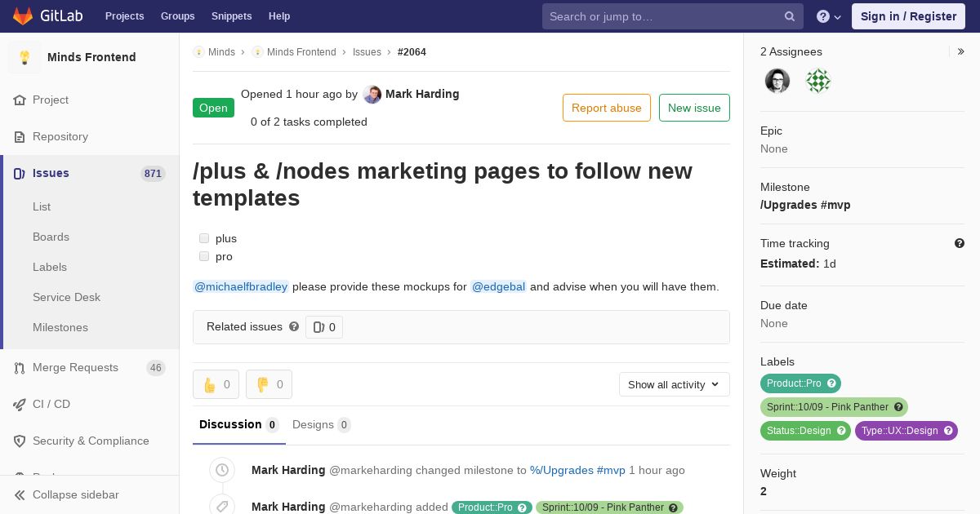
Task: Switch to the Designs tab
Action: point(322,424)
